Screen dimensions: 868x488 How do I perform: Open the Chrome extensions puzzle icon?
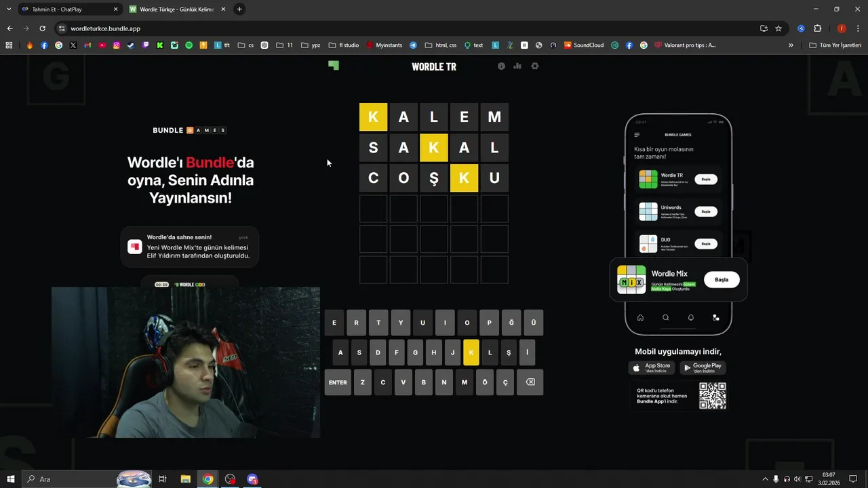pyautogui.click(x=817, y=28)
